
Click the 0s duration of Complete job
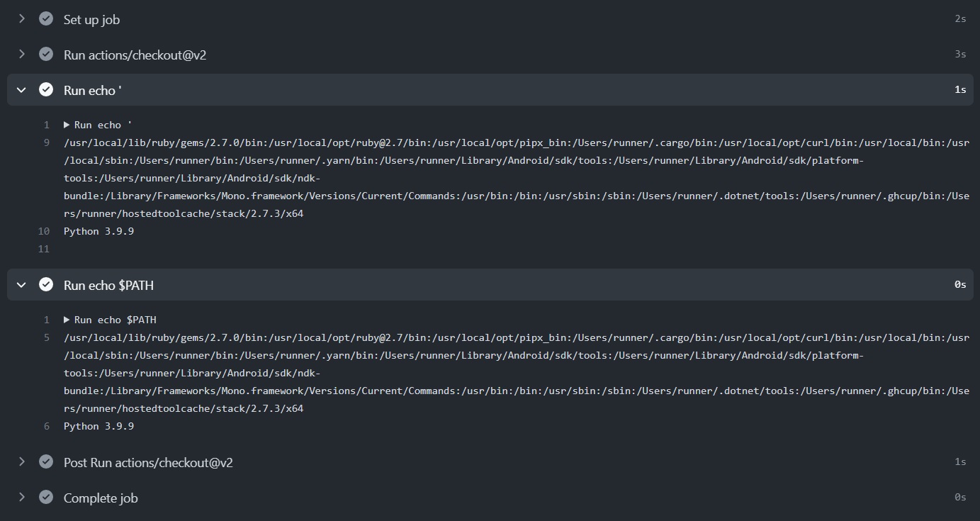pyautogui.click(x=960, y=498)
